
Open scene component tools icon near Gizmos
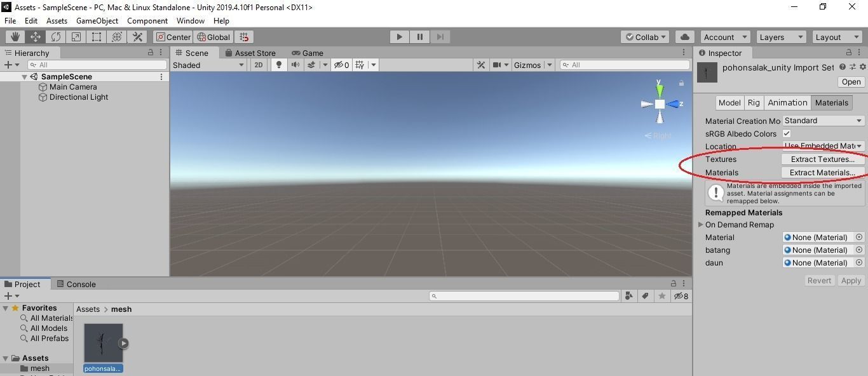pyautogui.click(x=481, y=65)
